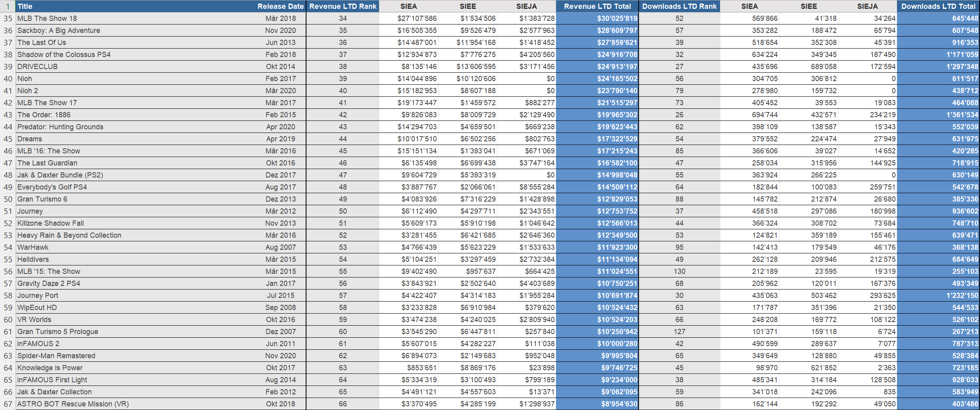Screen dimensions: 980x410
Task: Select Gravity Daze 2 PS4 cell
Action: (x=136, y=284)
